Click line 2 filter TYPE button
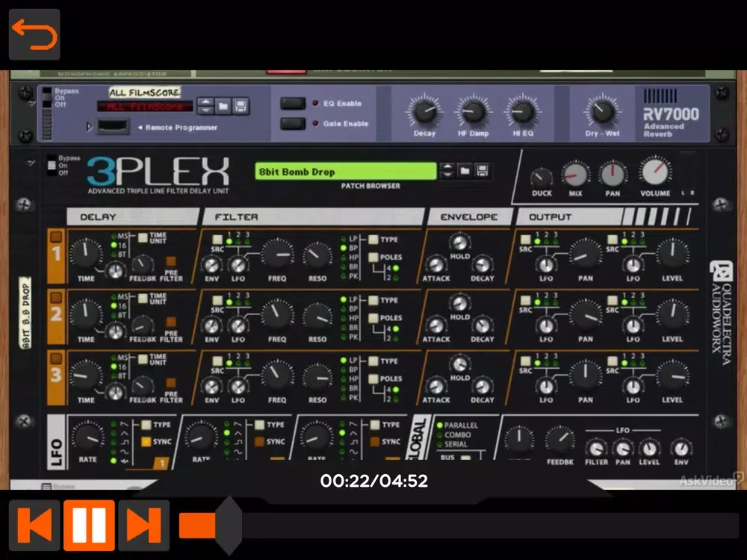747x560 pixels. (373, 300)
